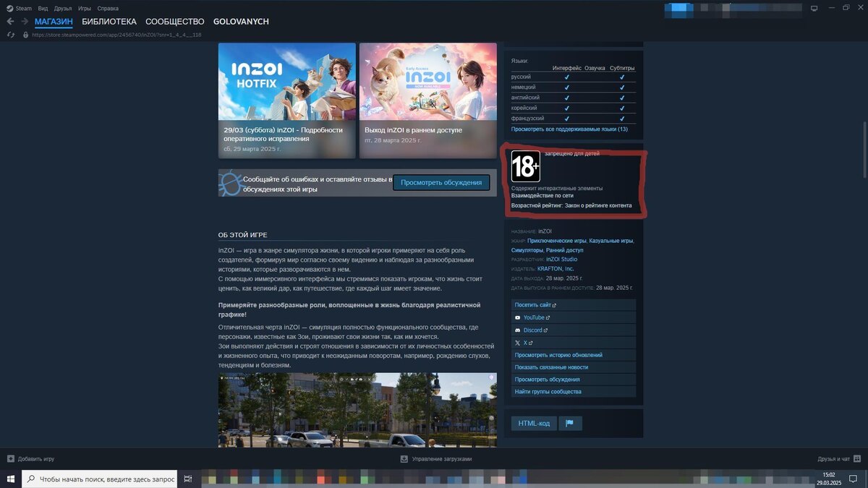Switch to the МАГАЗИН tab

(54, 22)
